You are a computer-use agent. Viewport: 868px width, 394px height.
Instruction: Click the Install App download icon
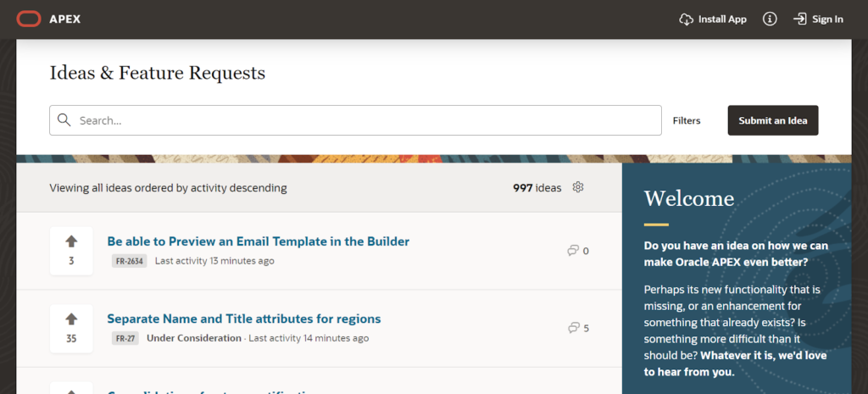click(x=686, y=19)
